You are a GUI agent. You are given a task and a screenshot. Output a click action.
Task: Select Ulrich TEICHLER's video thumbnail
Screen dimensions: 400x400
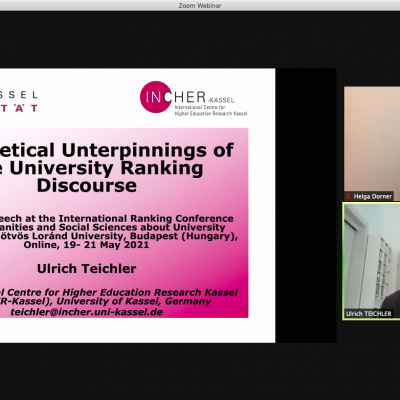tap(372, 261)
